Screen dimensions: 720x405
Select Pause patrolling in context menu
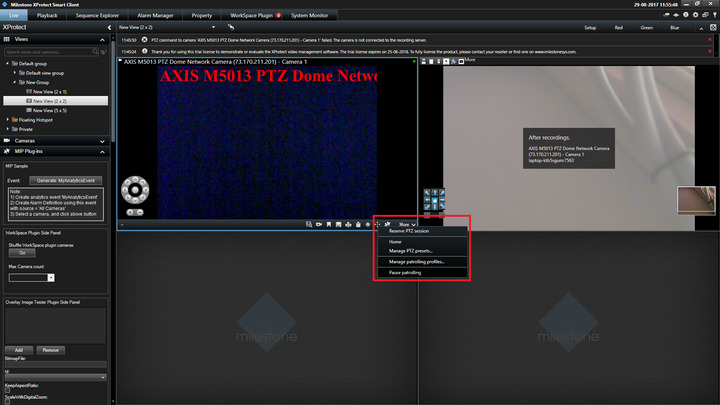[x=405, y=272]
